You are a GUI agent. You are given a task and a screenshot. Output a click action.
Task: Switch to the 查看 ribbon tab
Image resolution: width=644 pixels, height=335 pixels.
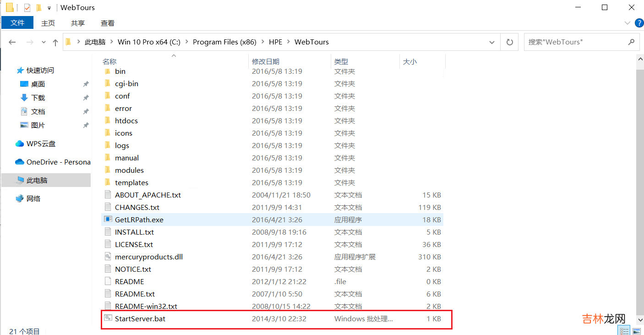tap(107, 22)
